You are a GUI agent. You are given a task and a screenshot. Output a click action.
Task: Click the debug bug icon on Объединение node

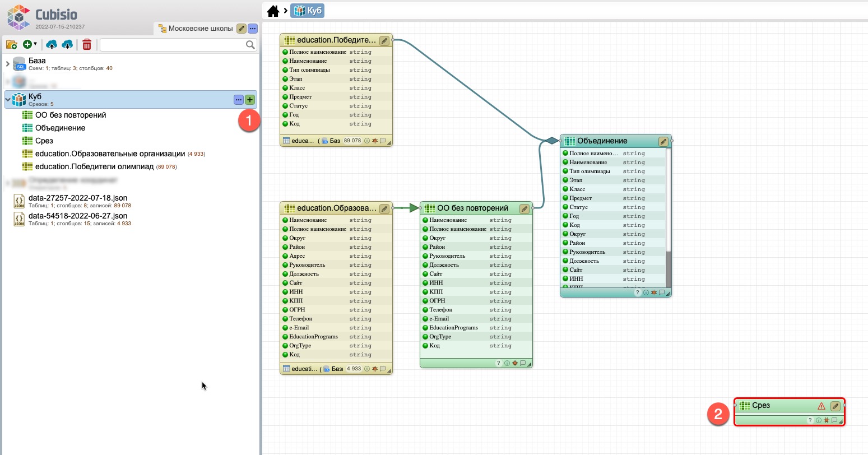[654, 292]
